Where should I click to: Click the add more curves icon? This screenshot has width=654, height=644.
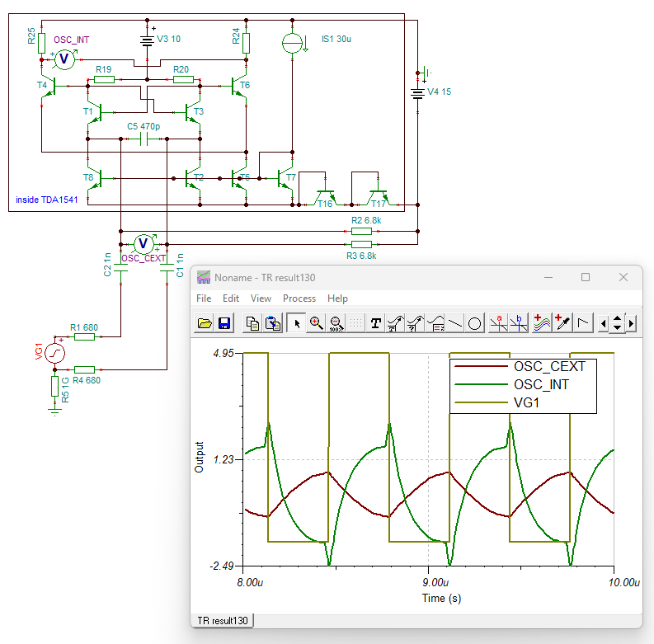point(542,323)
